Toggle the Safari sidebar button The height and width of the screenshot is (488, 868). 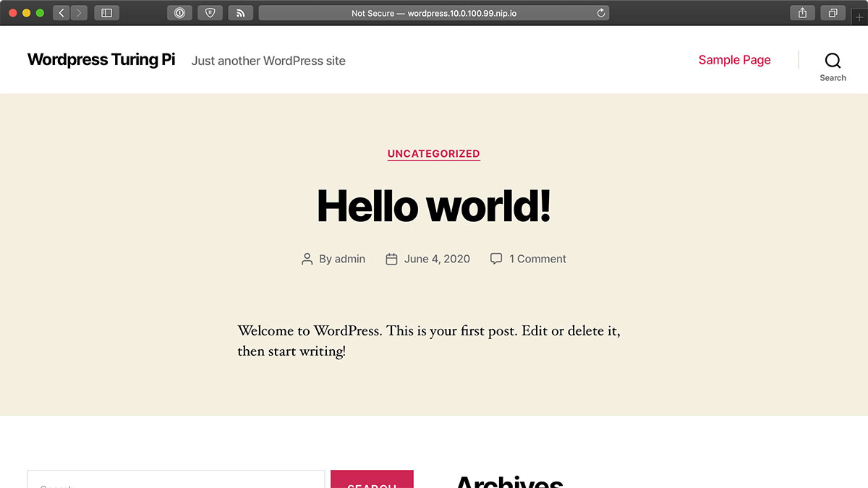106,13
